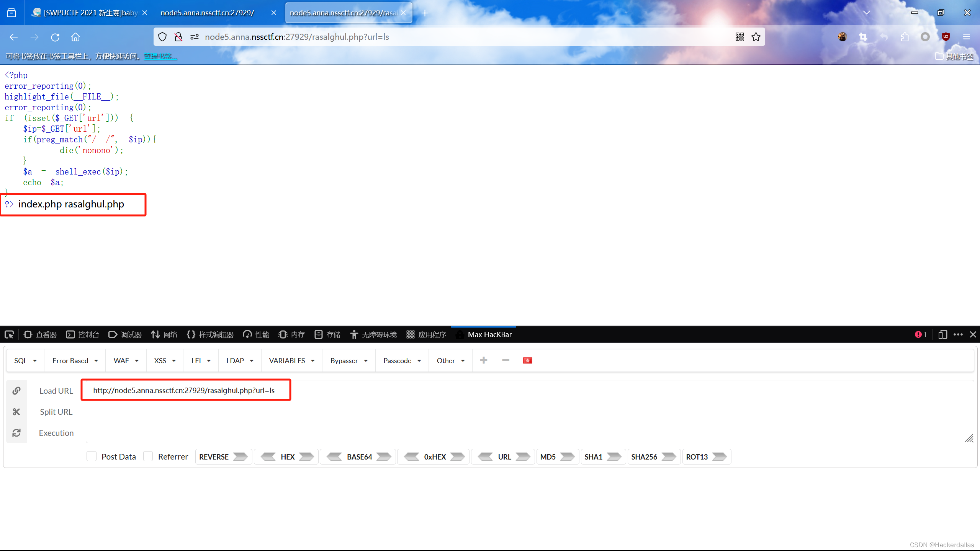Open the QR code generator icon
The image size is (980, 551).
tap(739, 37)
